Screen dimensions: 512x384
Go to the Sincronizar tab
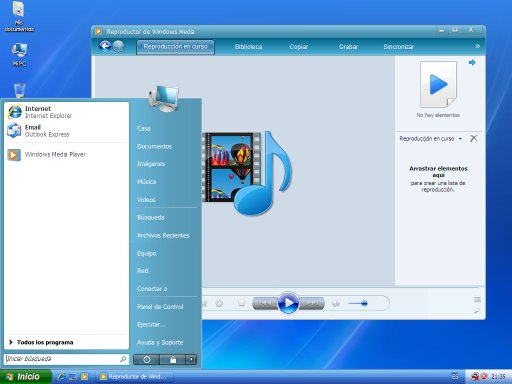pyautogui.click(x=399, y=47)
